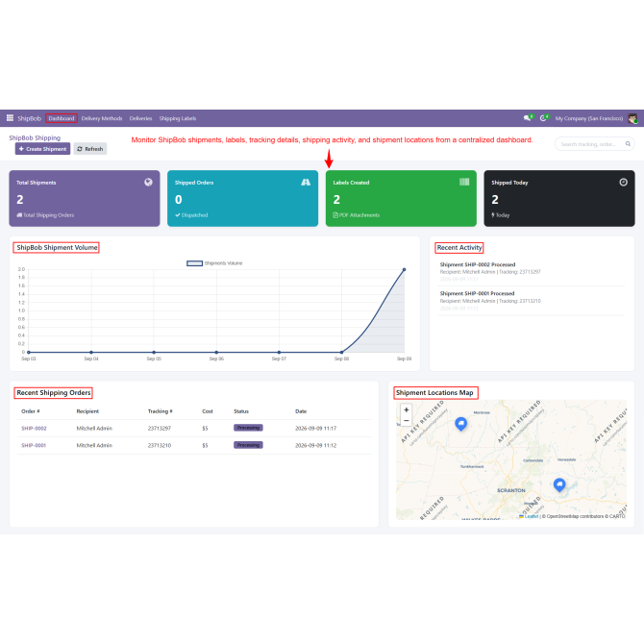Open the Shipped Orders card
This screenshot has width=644, height=644.
[242, 198]
